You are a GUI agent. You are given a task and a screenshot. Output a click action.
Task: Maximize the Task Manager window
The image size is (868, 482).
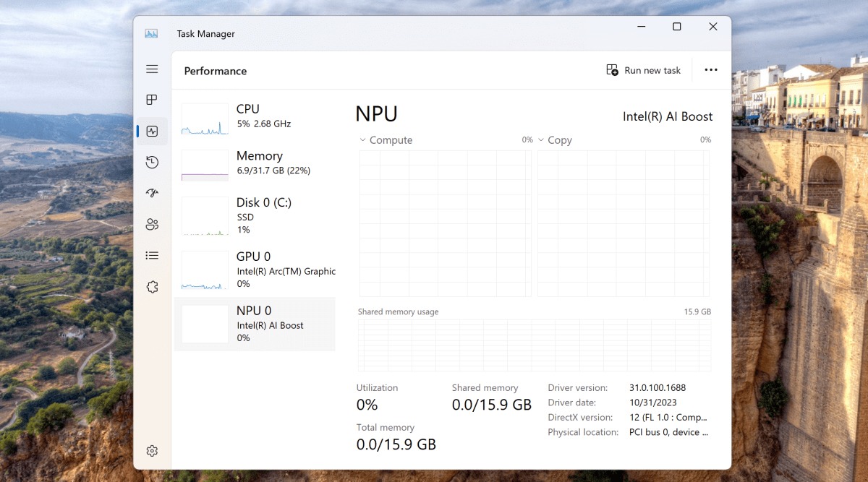676,27
